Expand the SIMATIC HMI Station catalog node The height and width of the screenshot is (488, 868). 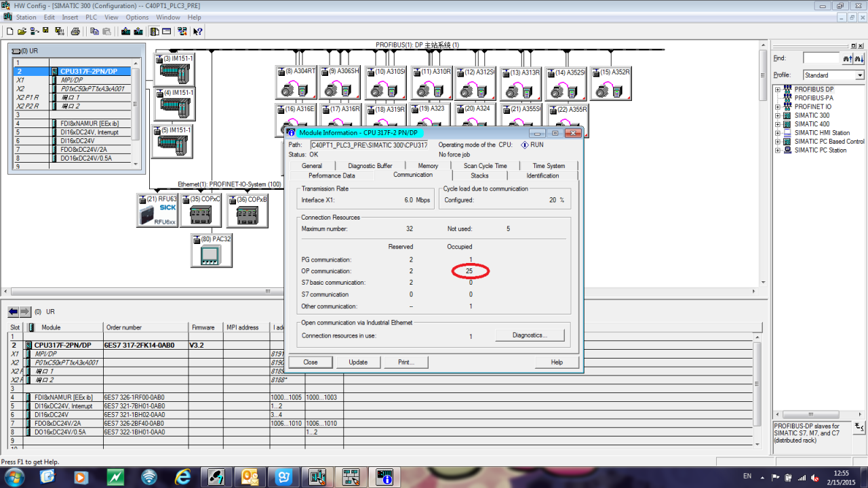pyautogui.click(x=778, y=134)
